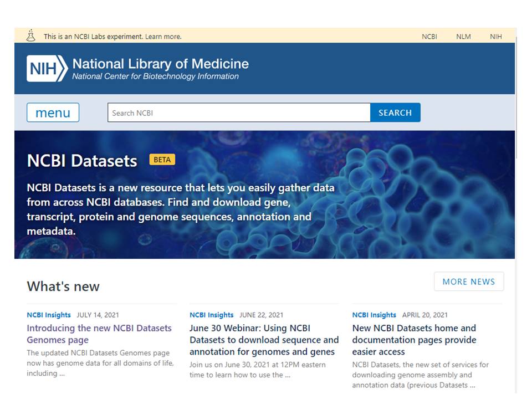Click the Learn more link
The height and width of the screenshot is (399, 532).
tap(163, 37)
